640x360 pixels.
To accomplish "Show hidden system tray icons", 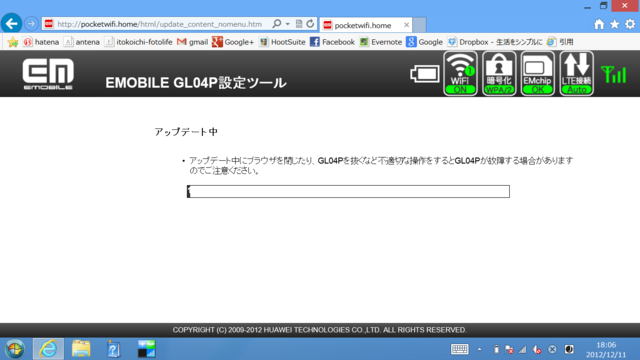I will (x=480, y=349).
